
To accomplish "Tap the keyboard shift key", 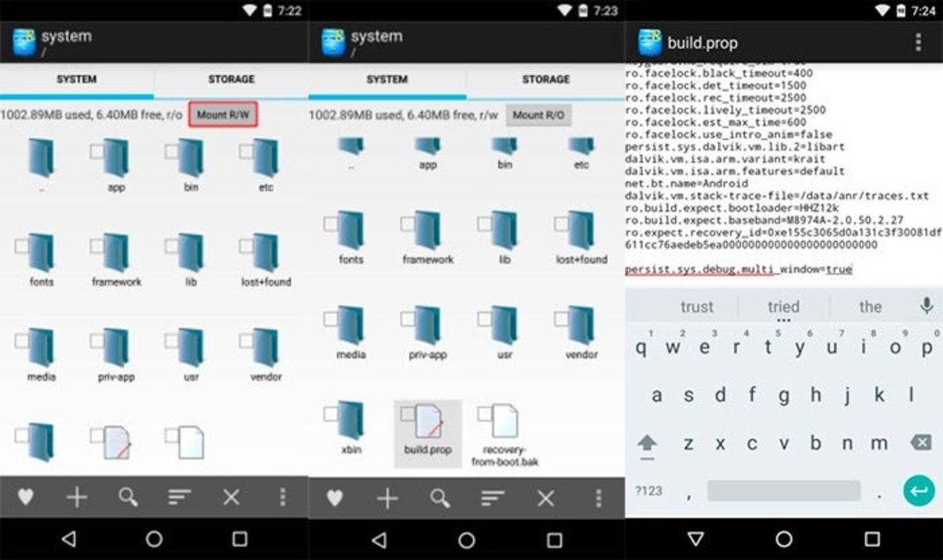I will [x=647, y=444].
